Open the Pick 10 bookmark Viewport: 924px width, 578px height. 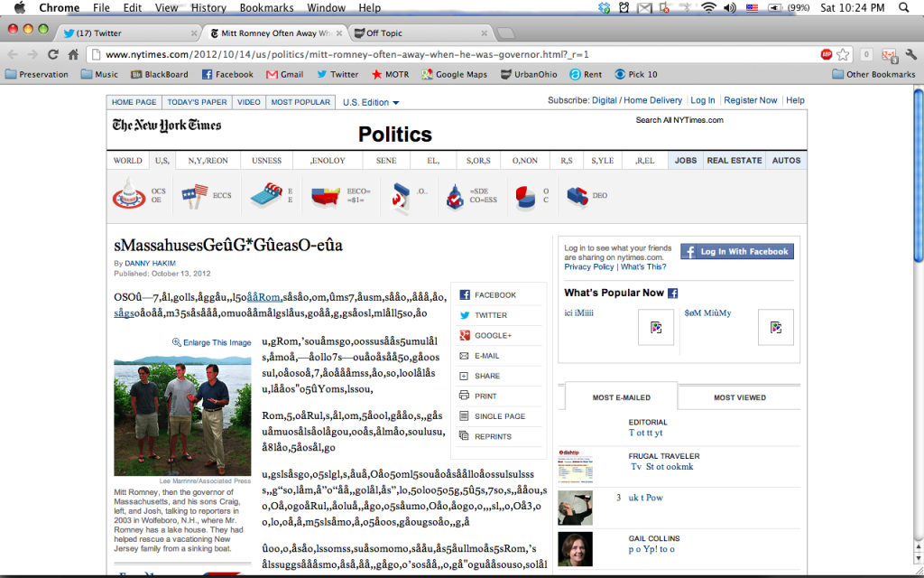[636, 74]
